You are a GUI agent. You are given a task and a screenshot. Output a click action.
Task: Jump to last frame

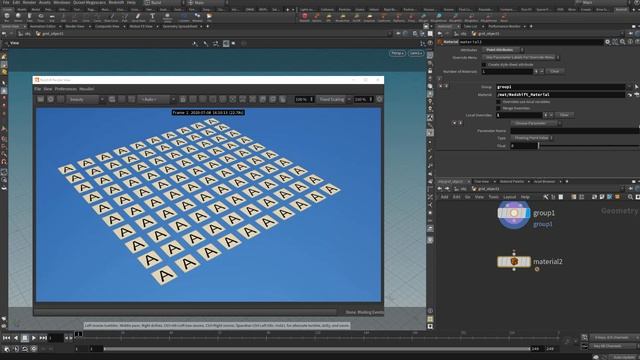[x=43, y=338]
